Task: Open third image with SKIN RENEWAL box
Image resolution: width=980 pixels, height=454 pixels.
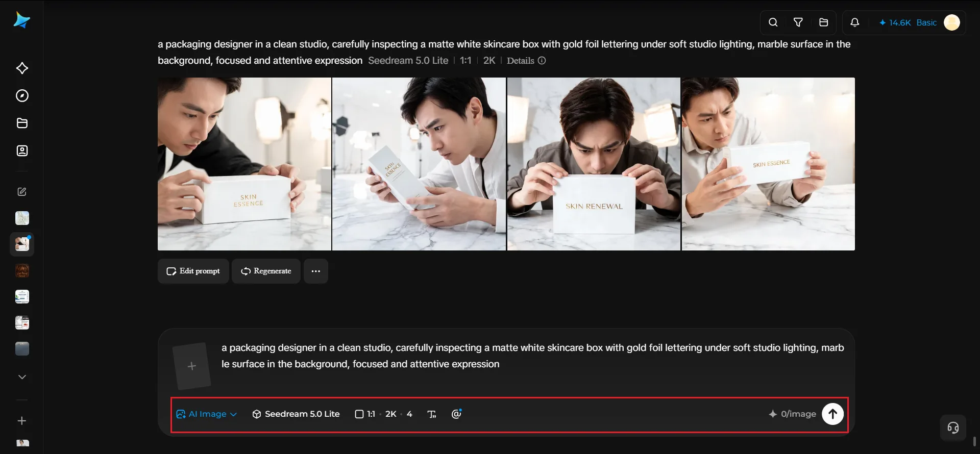Action: click(x=594, y=164)
